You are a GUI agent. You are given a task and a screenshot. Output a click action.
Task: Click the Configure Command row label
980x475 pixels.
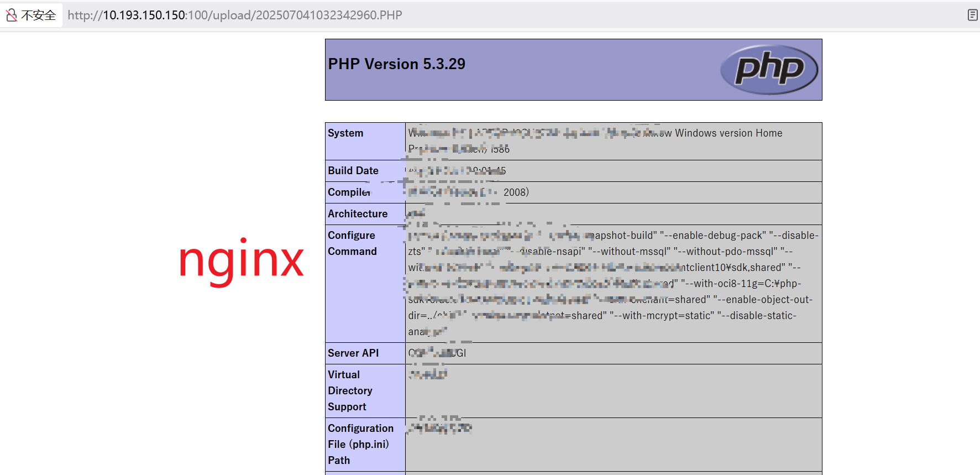[352, 243]
